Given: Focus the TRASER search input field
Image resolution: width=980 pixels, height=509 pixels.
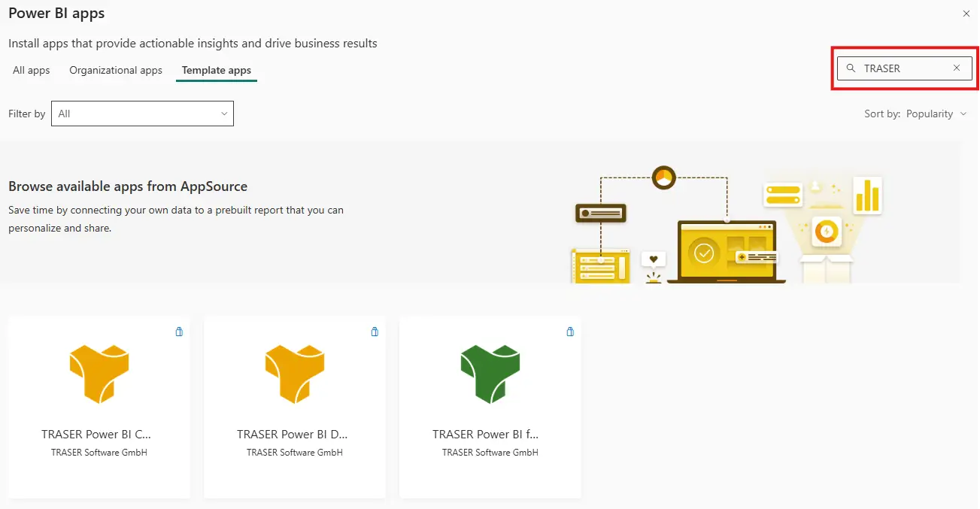Looking at the screenshot, I should point(905,68).
